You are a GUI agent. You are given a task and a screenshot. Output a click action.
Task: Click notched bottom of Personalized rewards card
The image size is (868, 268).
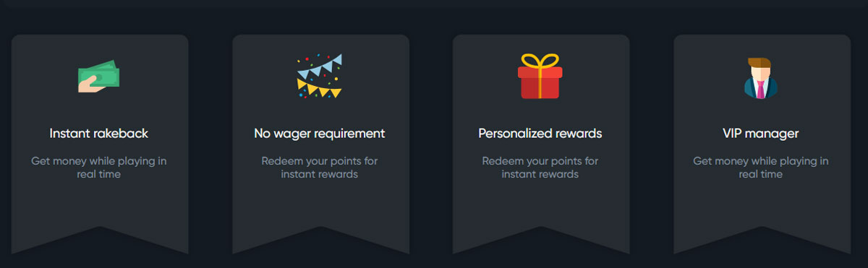pos(541,240)
